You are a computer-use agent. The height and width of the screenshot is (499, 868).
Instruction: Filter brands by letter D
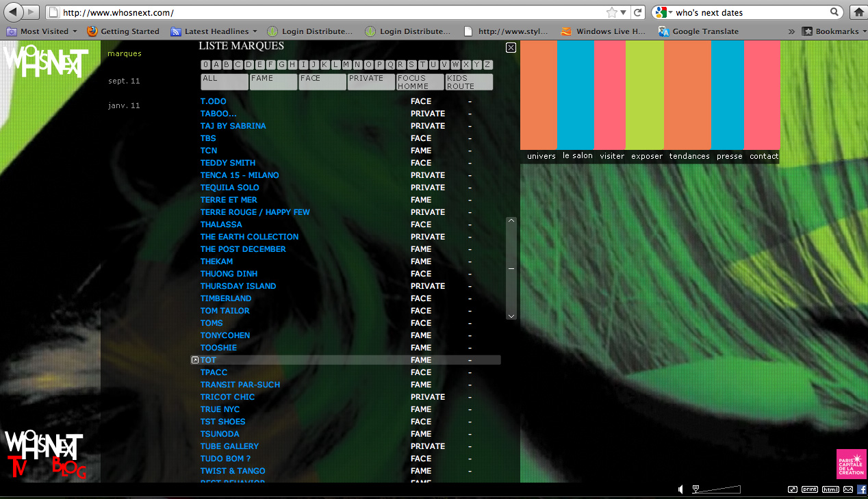pos(249,65)
